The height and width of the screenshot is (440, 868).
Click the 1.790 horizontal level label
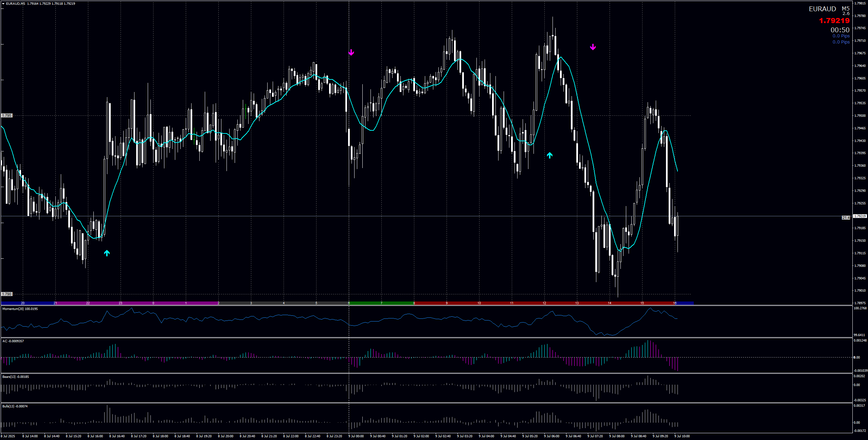point(7,294)
